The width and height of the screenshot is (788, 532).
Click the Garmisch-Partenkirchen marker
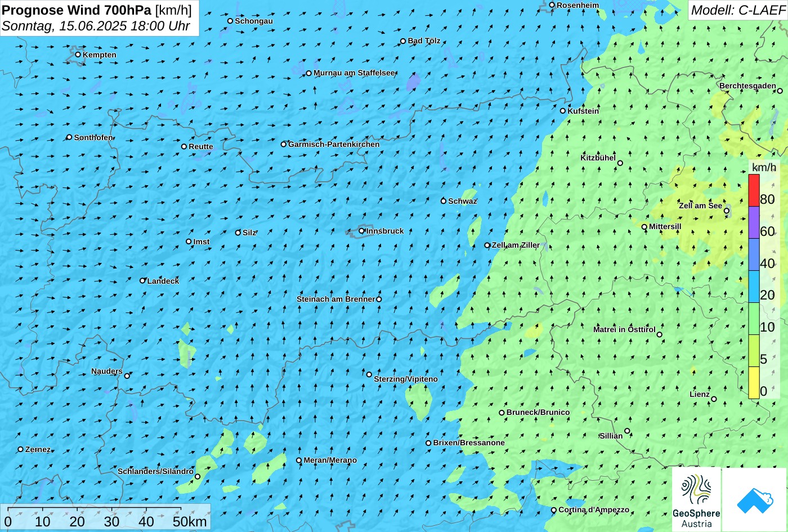[x=284, y=144]
